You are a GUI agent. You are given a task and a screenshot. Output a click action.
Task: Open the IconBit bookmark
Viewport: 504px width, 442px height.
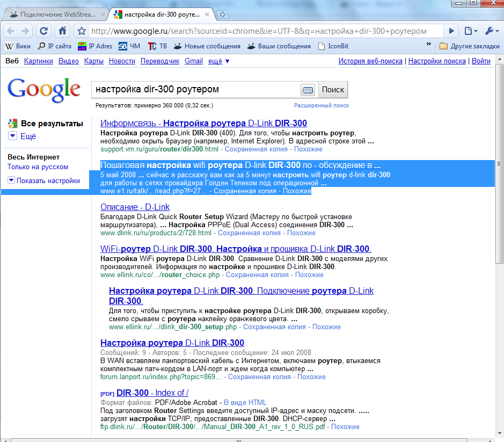click(333, 46)
